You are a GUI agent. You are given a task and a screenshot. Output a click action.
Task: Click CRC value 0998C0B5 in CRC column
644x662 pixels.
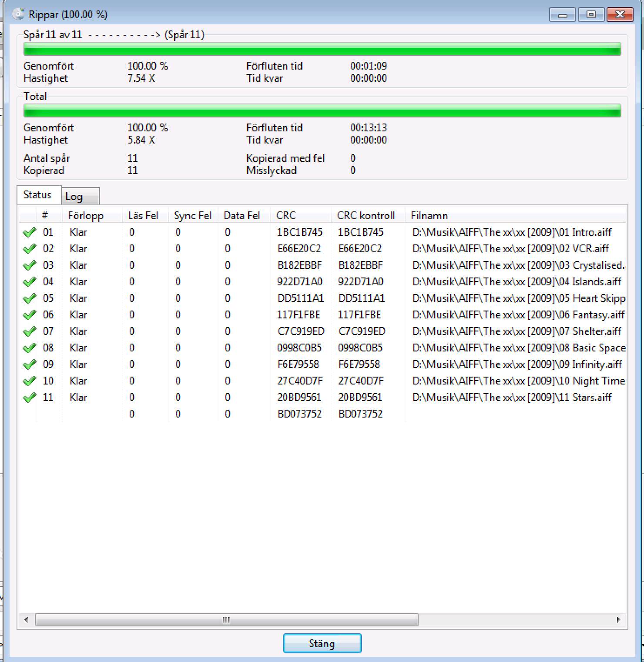299,348
